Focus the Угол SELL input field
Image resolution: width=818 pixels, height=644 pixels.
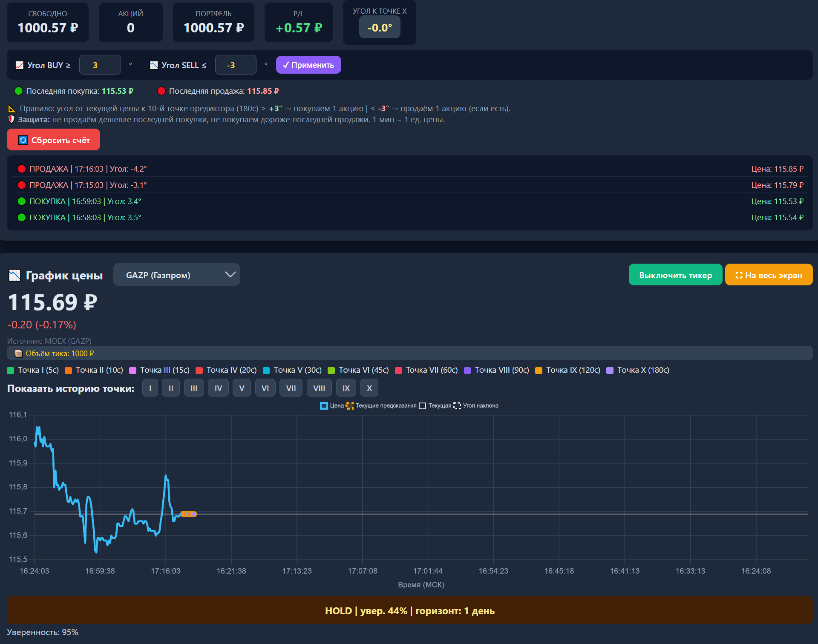(x=236, y=65)
